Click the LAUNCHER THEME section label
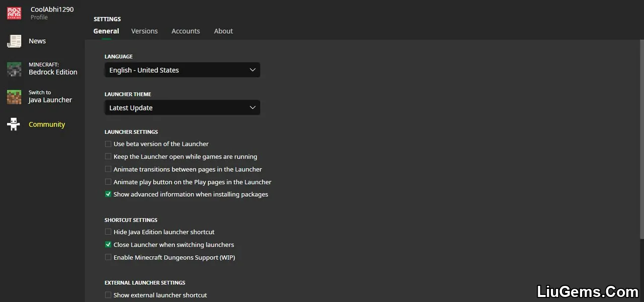 (x=128, y=94)
